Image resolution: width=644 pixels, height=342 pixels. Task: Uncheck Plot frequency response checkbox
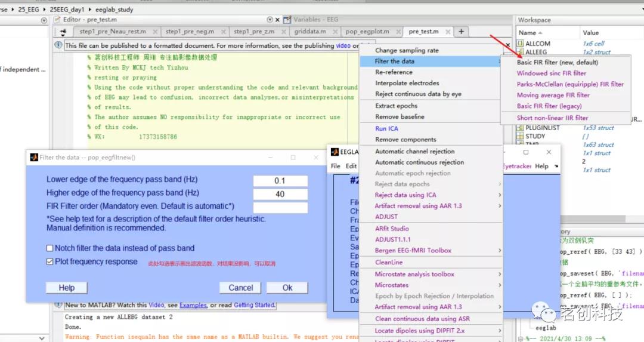[49, 262]
